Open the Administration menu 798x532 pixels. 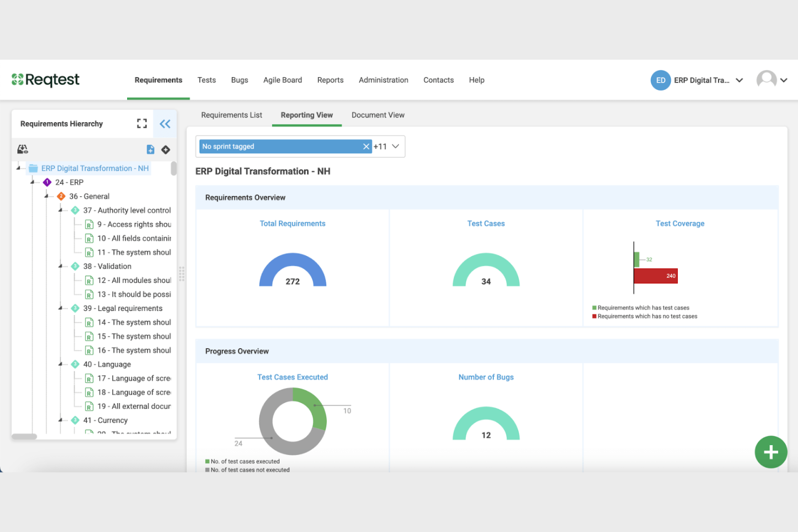[x=383, y=80]
